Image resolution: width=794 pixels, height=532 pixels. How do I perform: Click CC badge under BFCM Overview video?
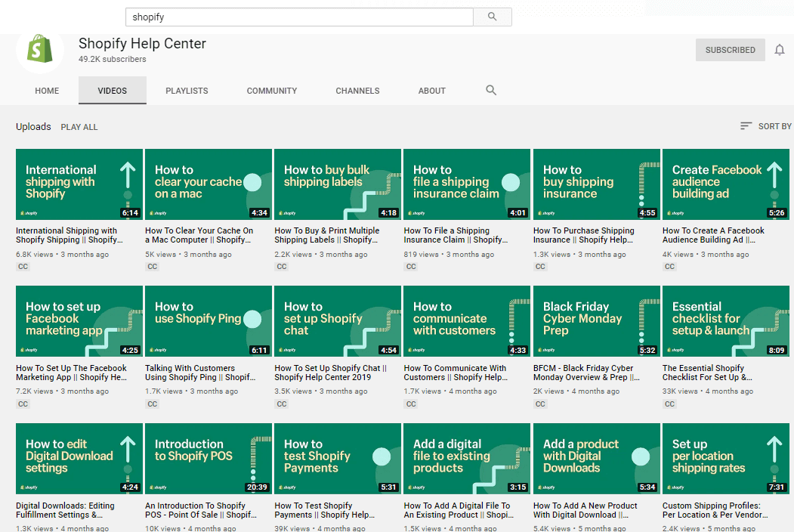point(540,404)
